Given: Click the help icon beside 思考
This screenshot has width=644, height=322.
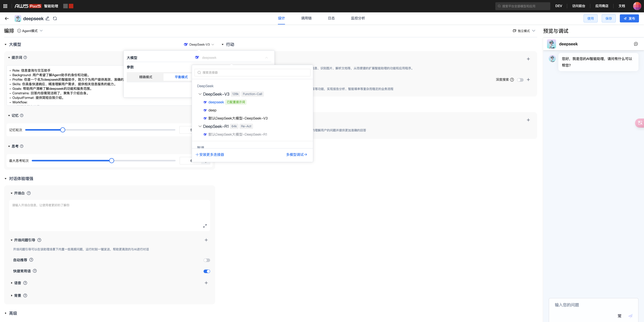Looking at the screenshot, I should tap(22, 146).
